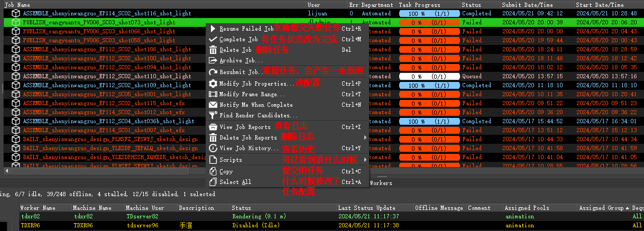This screenshot has height=231, width=644.
Task: Click the play icon beside Resume Failed Job
Action: click(213, 29)
